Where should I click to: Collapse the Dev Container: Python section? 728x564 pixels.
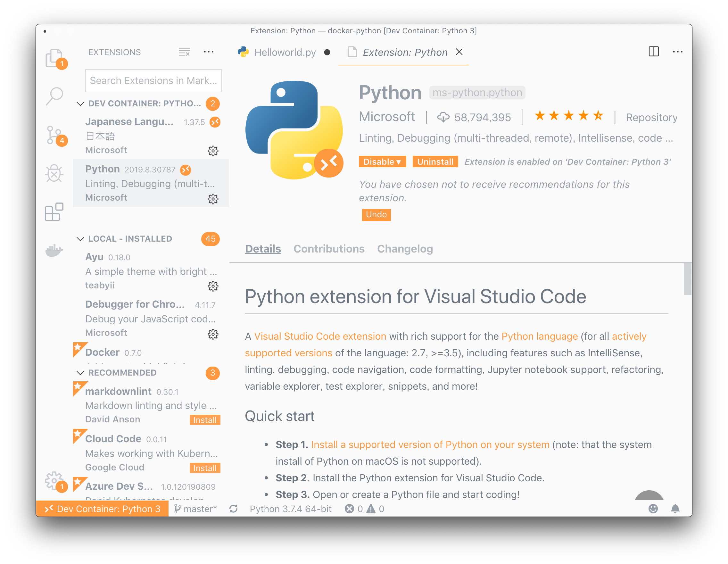point(80,104)
